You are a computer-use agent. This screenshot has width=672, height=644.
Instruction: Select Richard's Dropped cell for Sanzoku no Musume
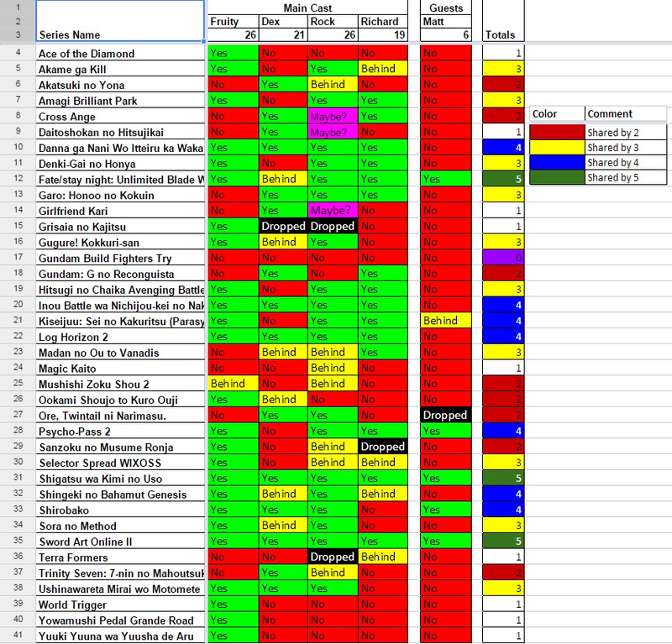click(383, 447)
